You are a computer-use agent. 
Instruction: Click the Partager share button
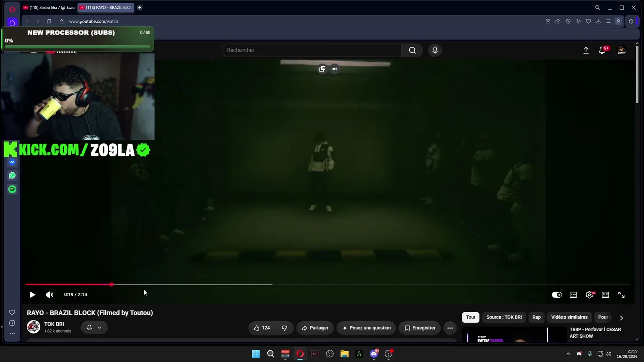coord(315,328)
